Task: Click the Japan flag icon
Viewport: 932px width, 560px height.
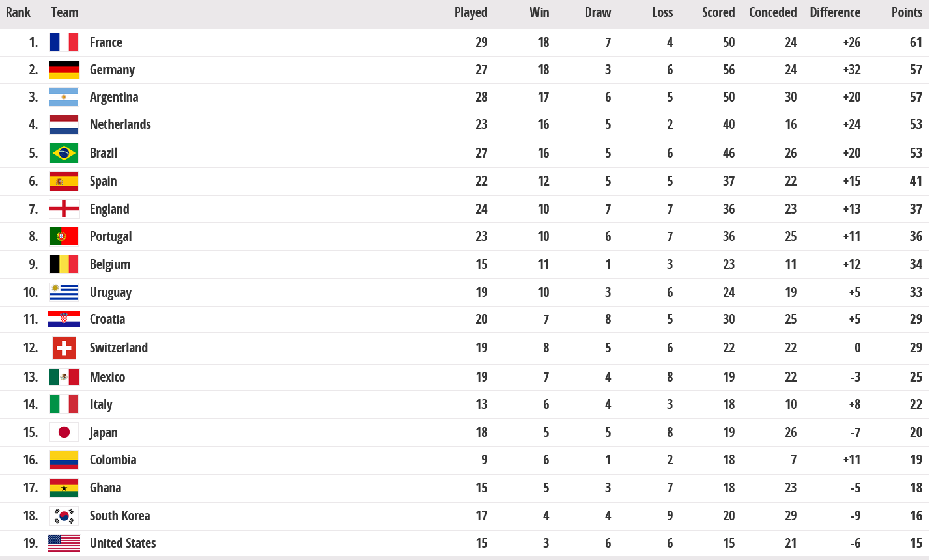Action: (x=64, y=432)
